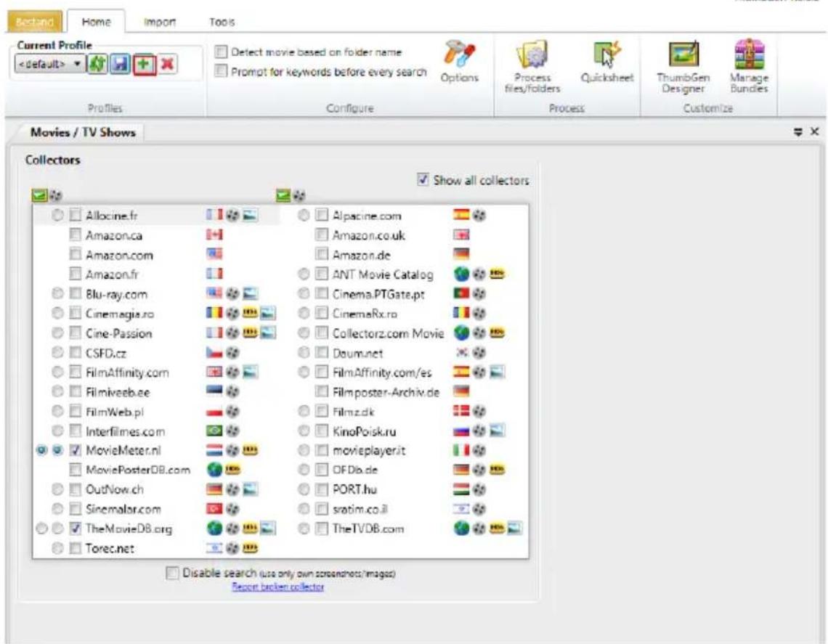This screenshot has height=644, width=828.
Task: Click the sratim.co.il collector name
Action: click(360, 509)
